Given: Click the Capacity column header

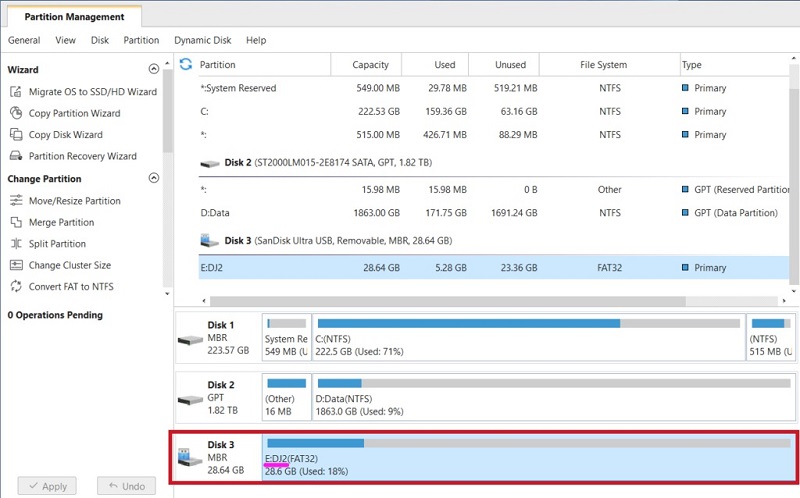Looking at the screenshot, I should click(x=370, y=65).
